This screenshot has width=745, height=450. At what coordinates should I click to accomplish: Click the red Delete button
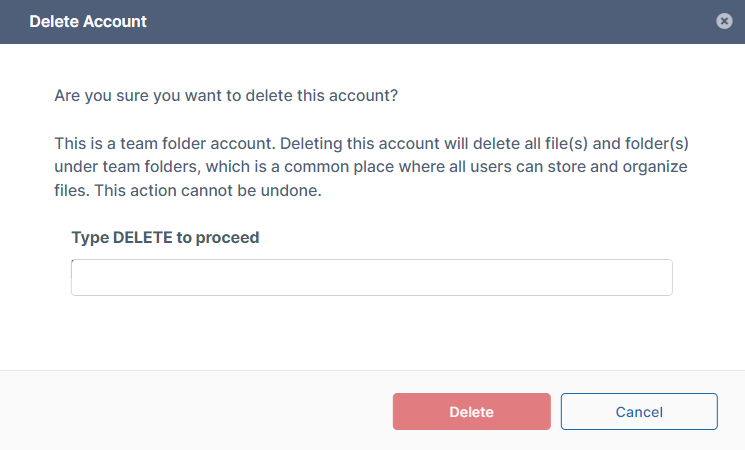point(471,411)
